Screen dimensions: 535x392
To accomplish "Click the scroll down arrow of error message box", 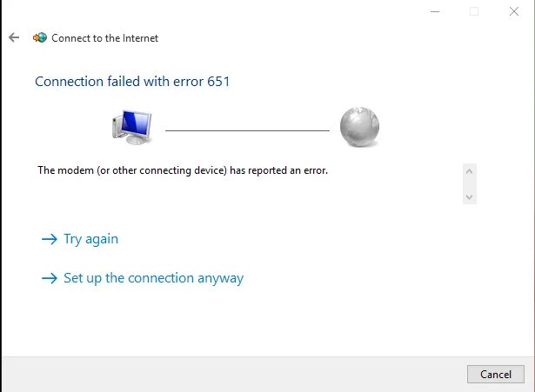I will (x=470, y=197).
